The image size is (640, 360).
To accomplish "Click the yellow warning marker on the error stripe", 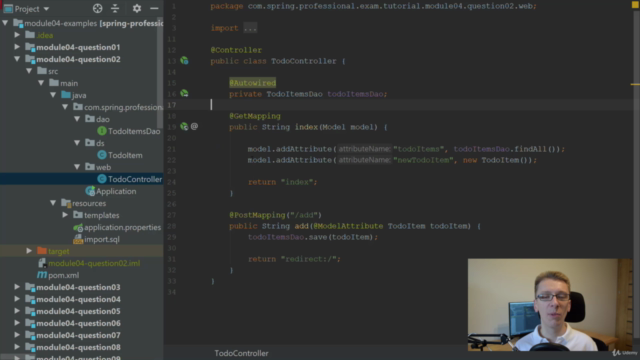I will [x=635, y=84].
